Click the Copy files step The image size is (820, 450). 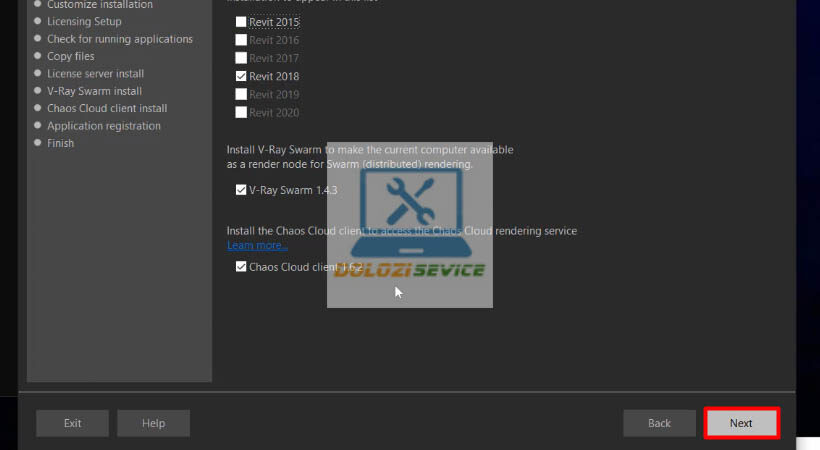pyautogui.click(x=71, y=56)
